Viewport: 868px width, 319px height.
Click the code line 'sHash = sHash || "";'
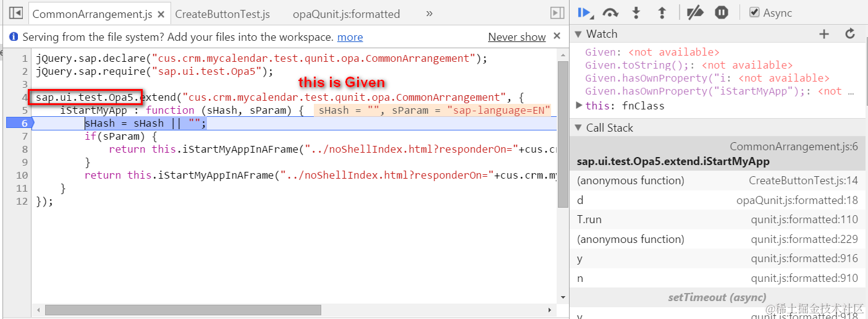pos(145,123)
